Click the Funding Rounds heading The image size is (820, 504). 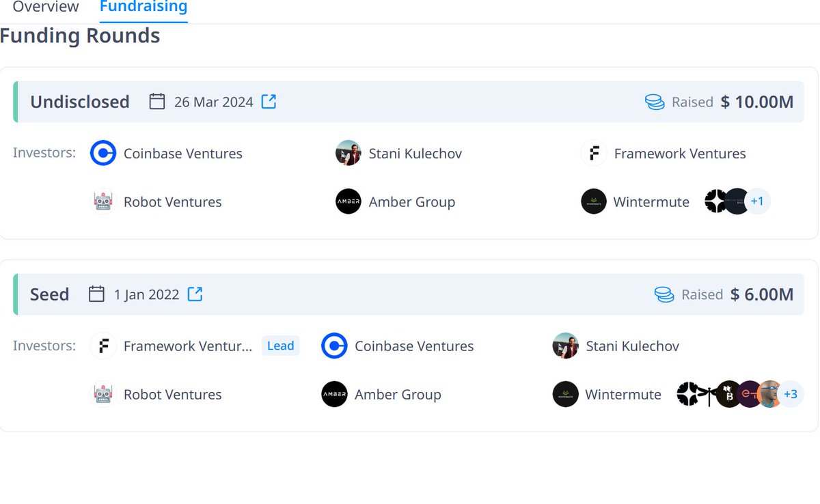click(x=80, y=36)
